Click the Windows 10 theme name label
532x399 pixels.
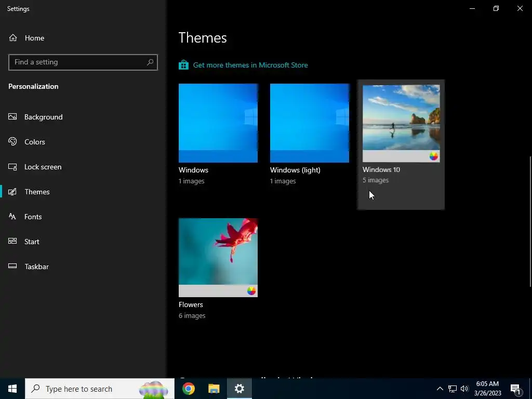(381, 169)
